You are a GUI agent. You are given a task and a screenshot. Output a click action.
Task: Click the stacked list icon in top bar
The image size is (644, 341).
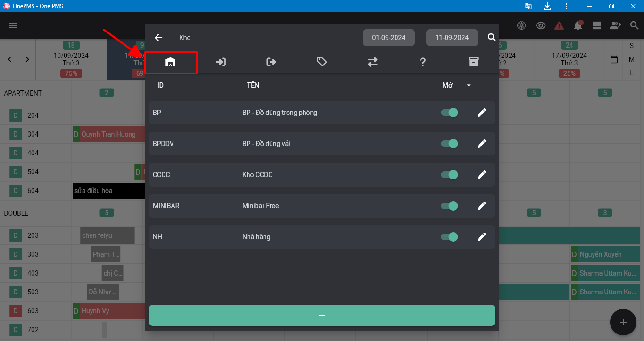597,25
